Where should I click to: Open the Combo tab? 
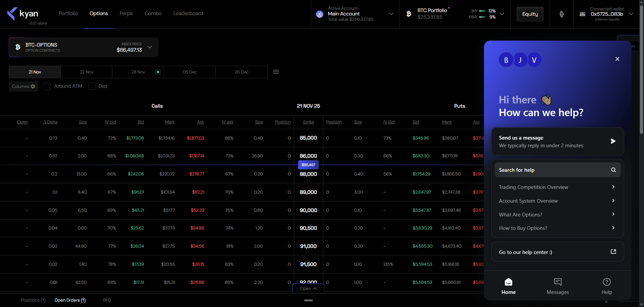[153, 13]
